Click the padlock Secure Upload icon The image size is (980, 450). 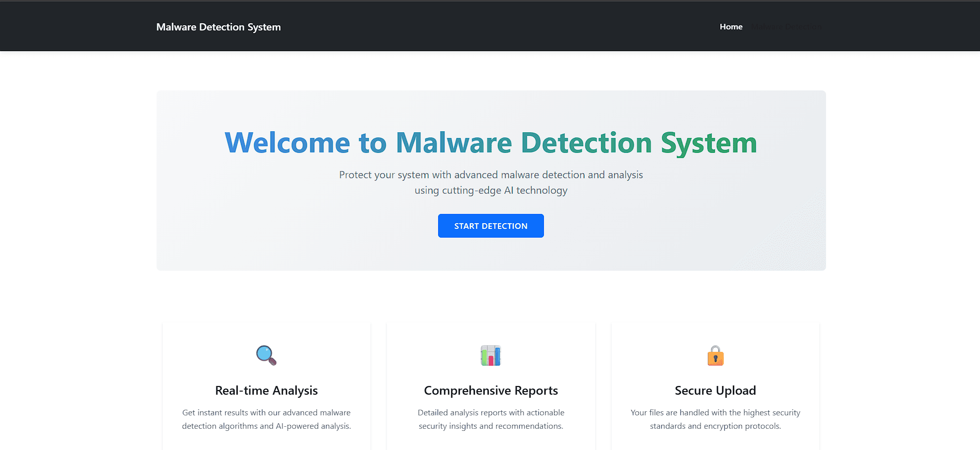click(x=715, y=355)
